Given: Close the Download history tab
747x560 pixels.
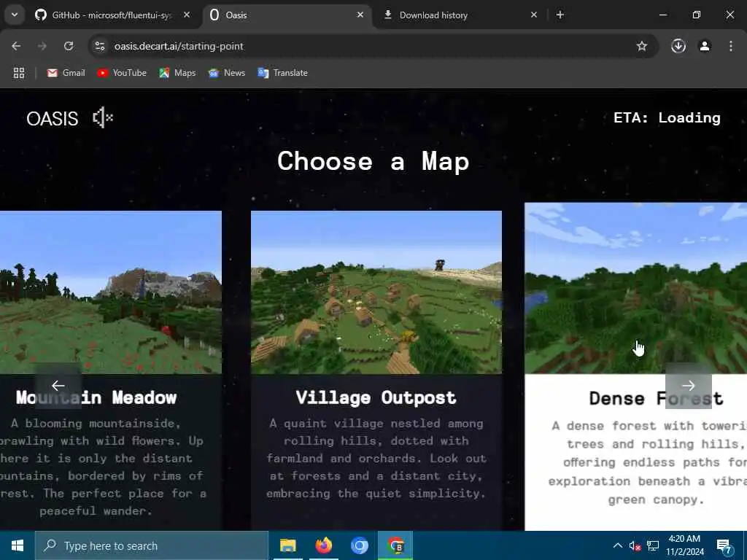Looking at the screenshot, I should click(x=533, y=15).
